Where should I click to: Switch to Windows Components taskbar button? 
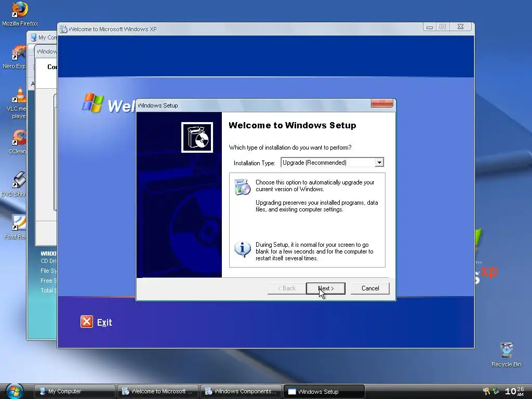point(241,391)
